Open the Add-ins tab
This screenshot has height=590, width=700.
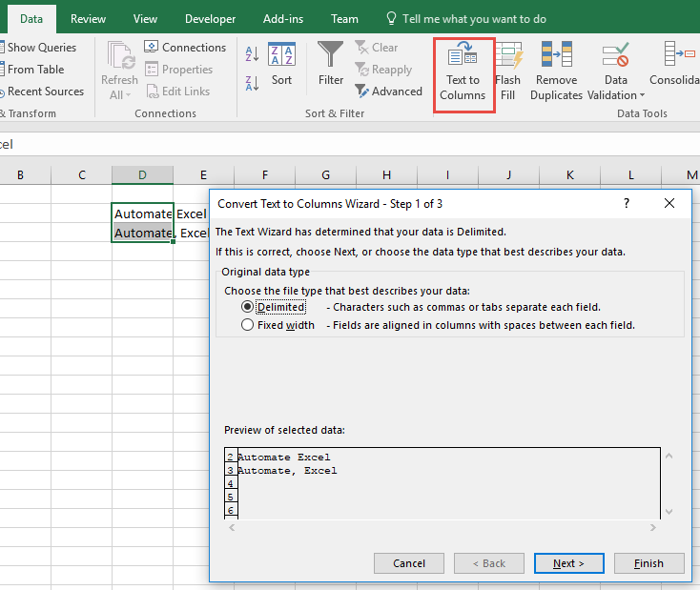pos(283,19)
